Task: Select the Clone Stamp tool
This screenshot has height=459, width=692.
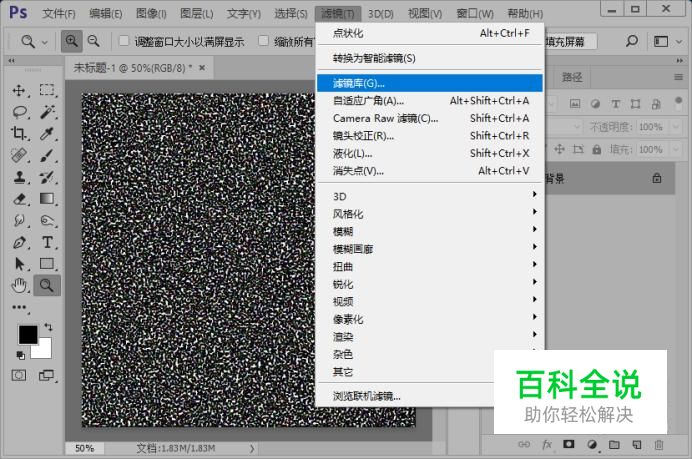Action: (x=19, y=177)
